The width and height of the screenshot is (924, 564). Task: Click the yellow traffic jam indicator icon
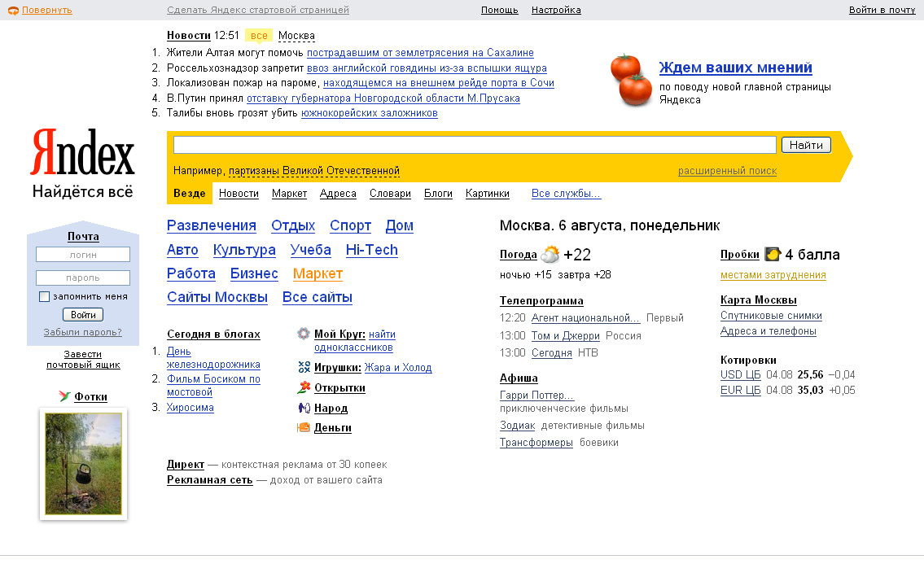pyautogui.click(x=772, y=254)
